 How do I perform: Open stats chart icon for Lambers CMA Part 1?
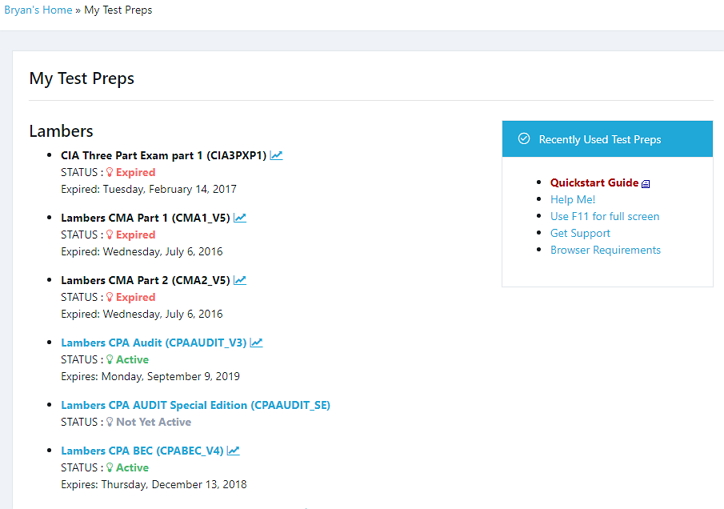240,218
